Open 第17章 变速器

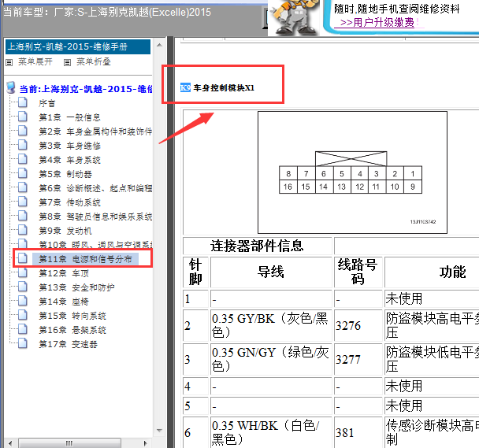[68, 345]
